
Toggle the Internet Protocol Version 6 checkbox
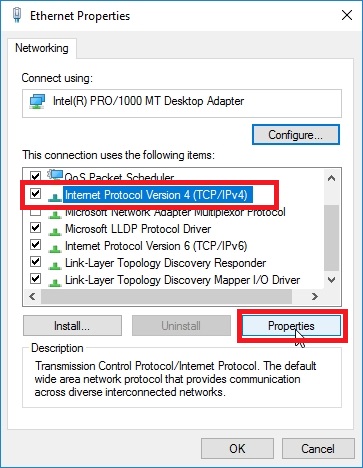pos(35,245)
